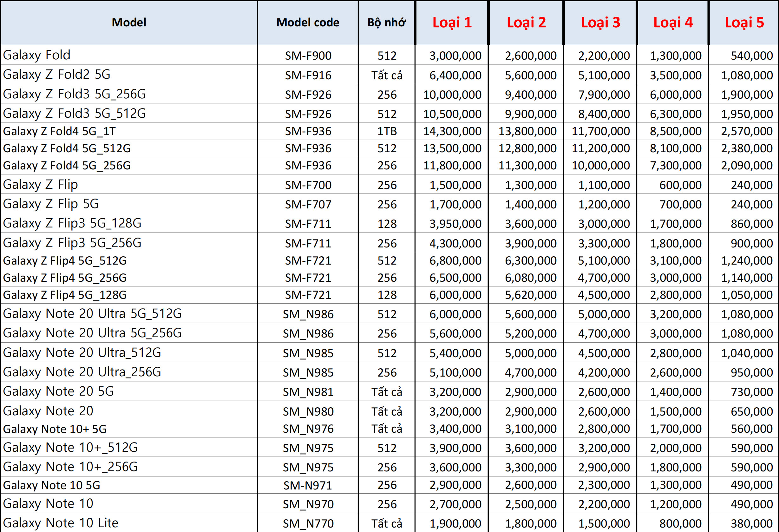This screenshot has height=532, width=779.
Task: Click the SM-N971 model code cell
Action: 307,485
